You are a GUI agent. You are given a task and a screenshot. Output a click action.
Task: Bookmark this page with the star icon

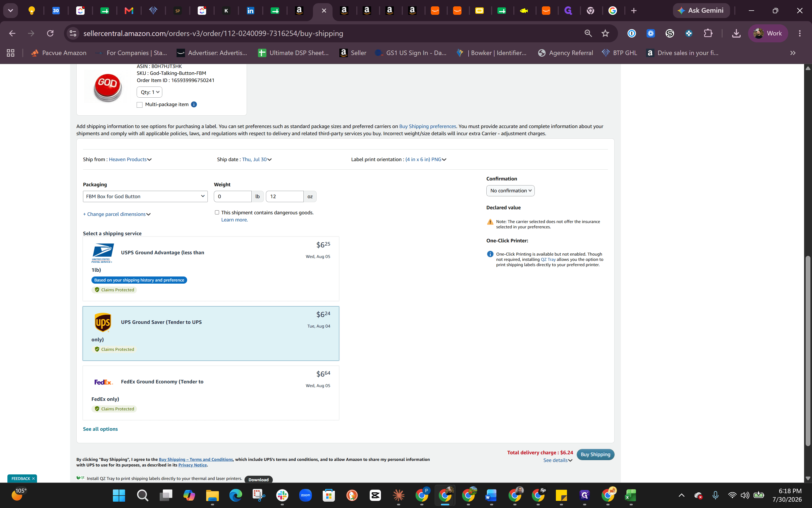click(605, 33)
